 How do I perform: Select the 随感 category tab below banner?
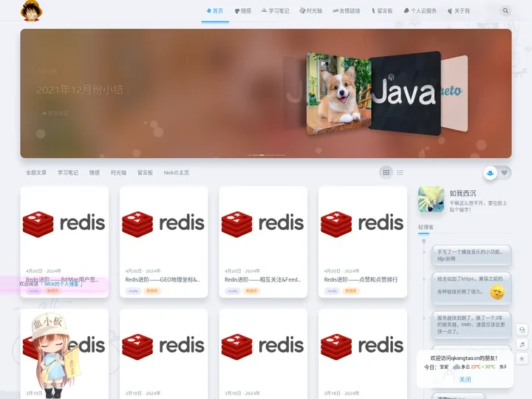coord(95,172)
